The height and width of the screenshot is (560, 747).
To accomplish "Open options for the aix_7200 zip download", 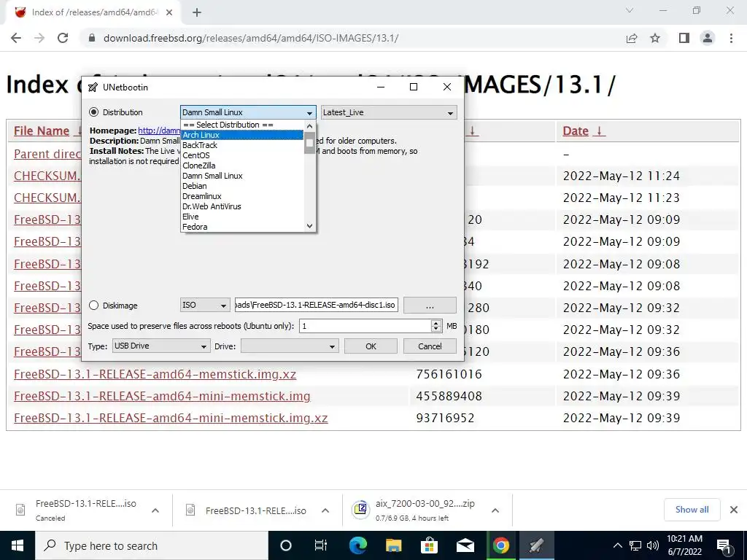I will [x=495, y=510].
